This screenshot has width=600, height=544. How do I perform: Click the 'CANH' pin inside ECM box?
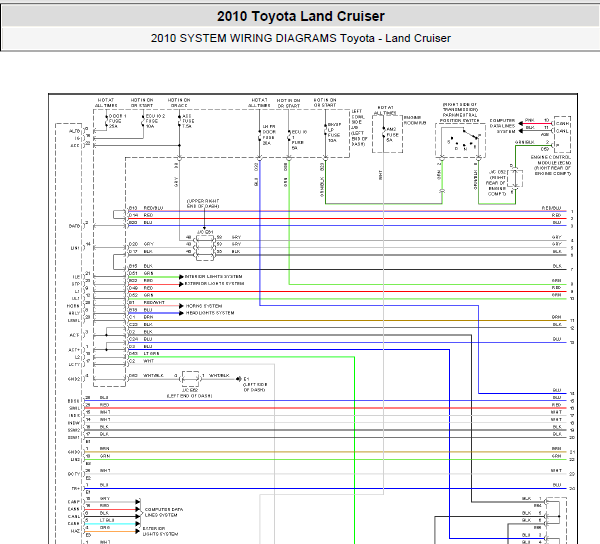[x=562, y=124]
